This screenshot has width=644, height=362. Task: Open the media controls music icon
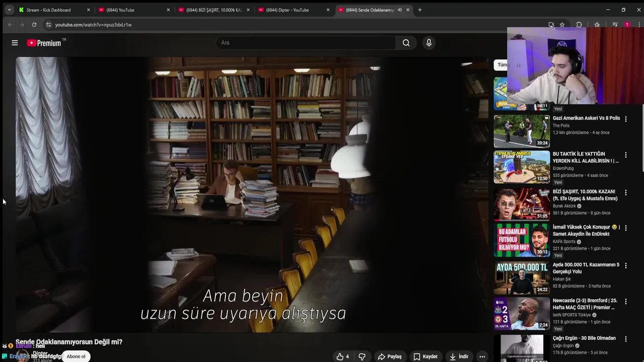pos(615,25)
